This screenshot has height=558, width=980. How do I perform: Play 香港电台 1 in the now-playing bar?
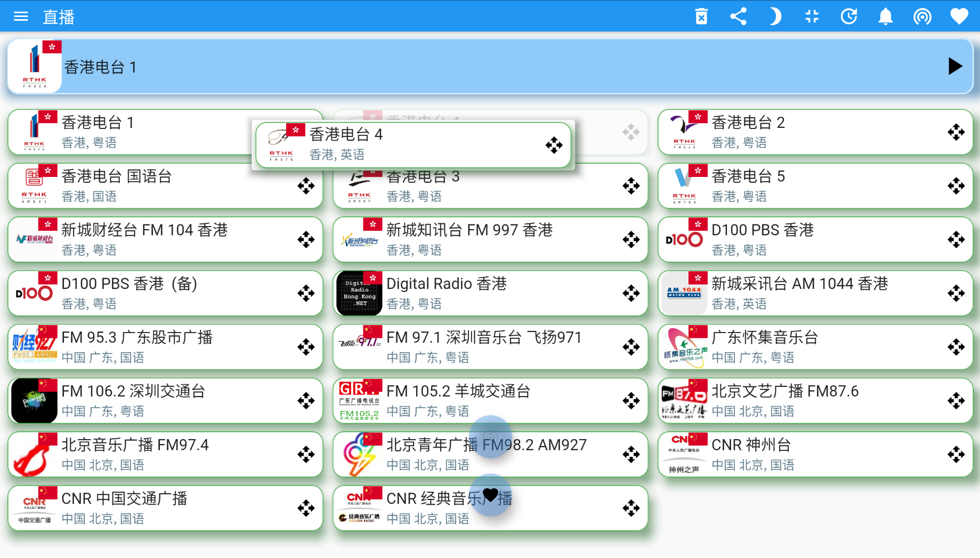point(955,67)
